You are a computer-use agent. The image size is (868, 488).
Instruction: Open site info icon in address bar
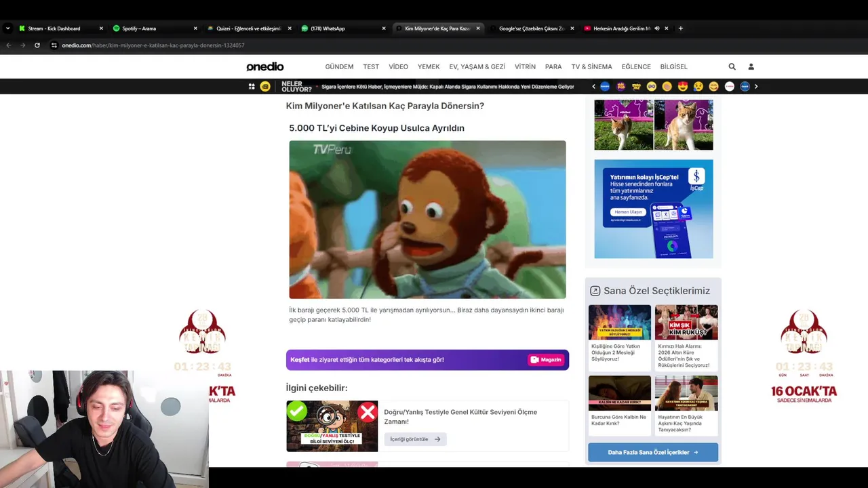tap(54, 45)
